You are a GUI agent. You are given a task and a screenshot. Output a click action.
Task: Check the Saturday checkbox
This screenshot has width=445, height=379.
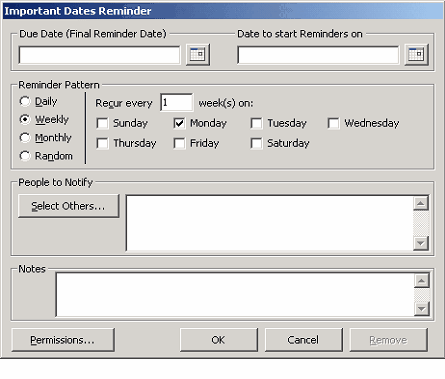(x=256, y=143)
